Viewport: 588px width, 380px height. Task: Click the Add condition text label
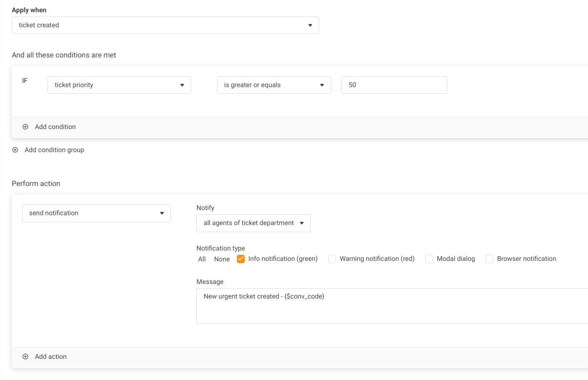click(55, 127)
